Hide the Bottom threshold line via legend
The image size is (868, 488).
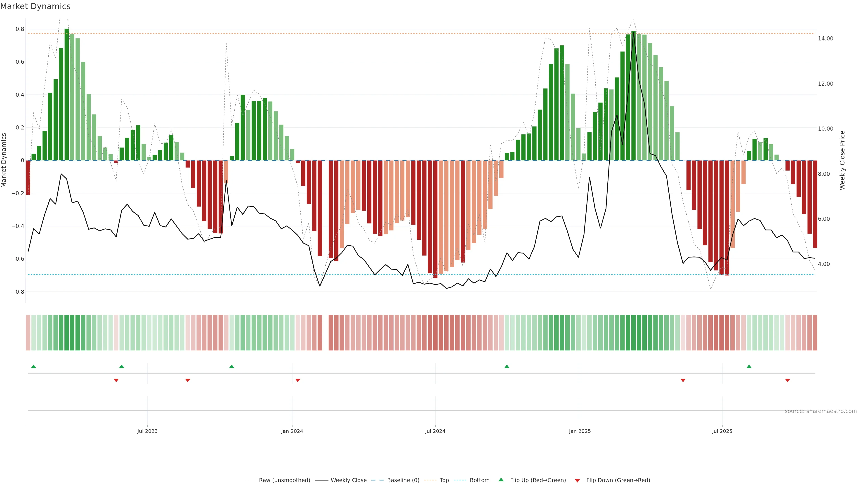coord(479,480)
